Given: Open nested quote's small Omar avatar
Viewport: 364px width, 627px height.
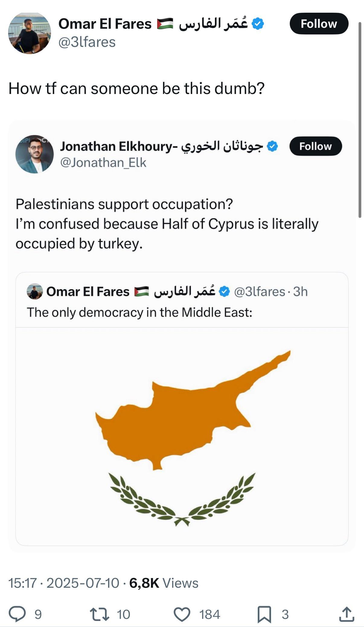Looking at the screenshot, I should [x=35, y=292].
